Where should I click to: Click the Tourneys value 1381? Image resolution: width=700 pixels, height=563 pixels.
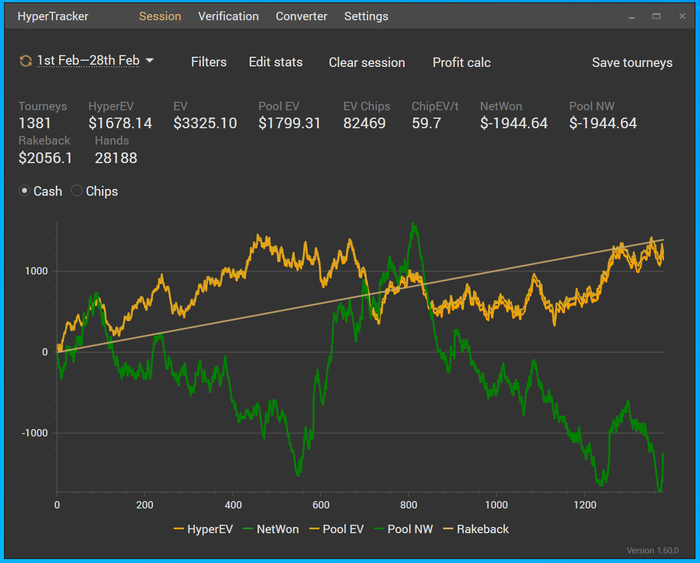35,123
